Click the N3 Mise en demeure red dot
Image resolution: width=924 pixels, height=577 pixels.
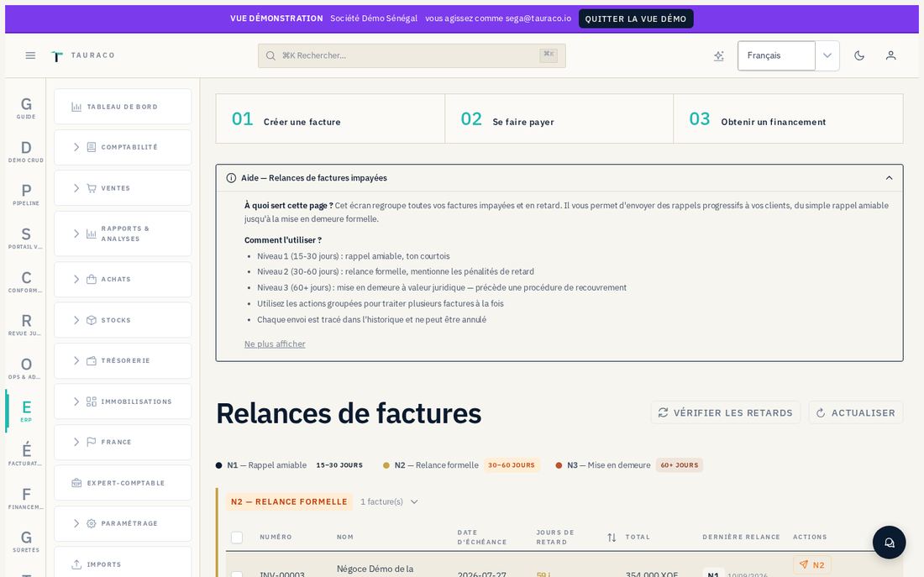click(x=559, y=465)
